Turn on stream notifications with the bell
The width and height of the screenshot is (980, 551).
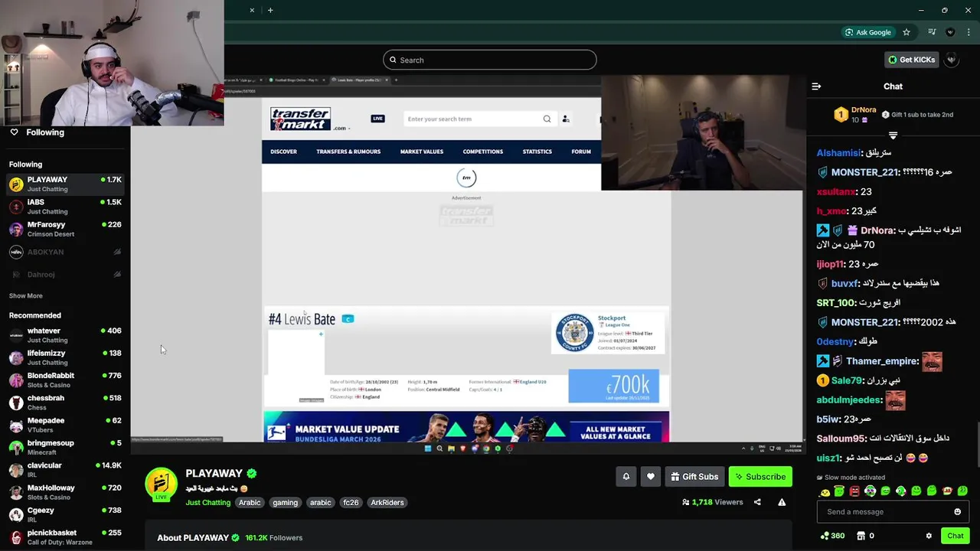(x=626, y=477)
